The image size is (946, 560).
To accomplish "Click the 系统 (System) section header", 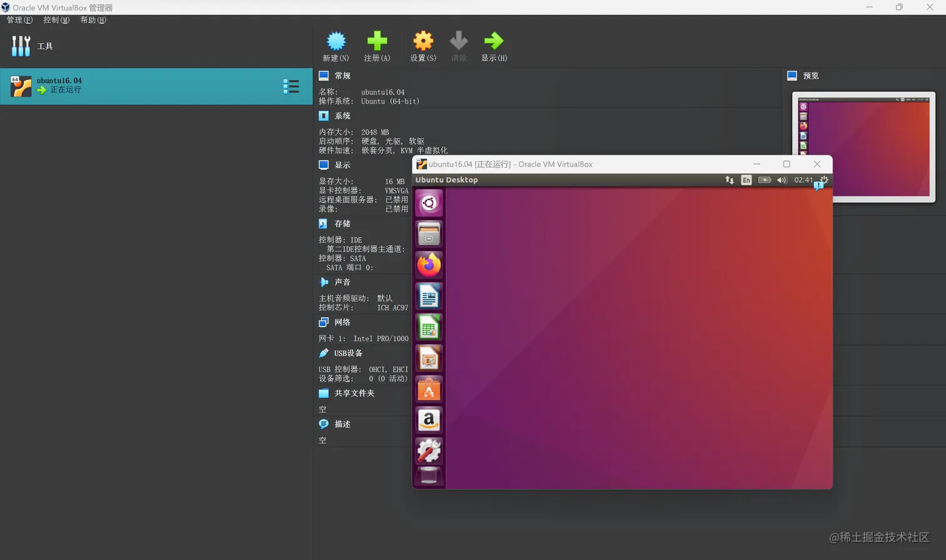I will 342,116.
